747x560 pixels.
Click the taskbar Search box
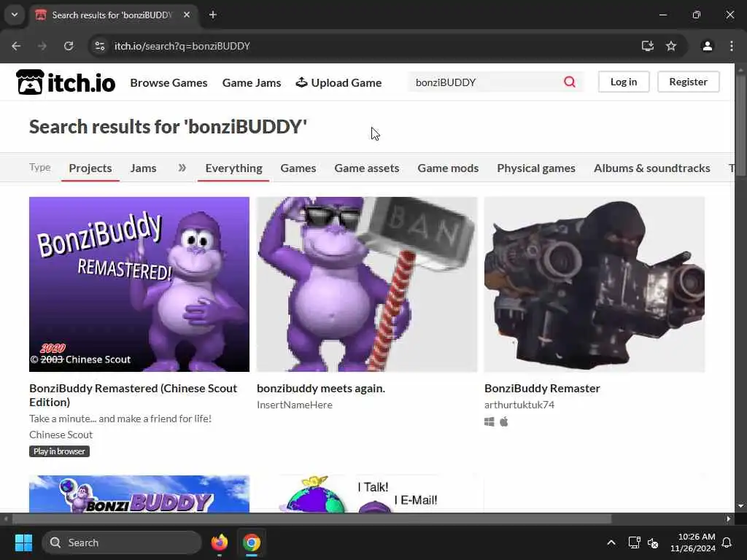pyautogui.click(x=122, y=542)
